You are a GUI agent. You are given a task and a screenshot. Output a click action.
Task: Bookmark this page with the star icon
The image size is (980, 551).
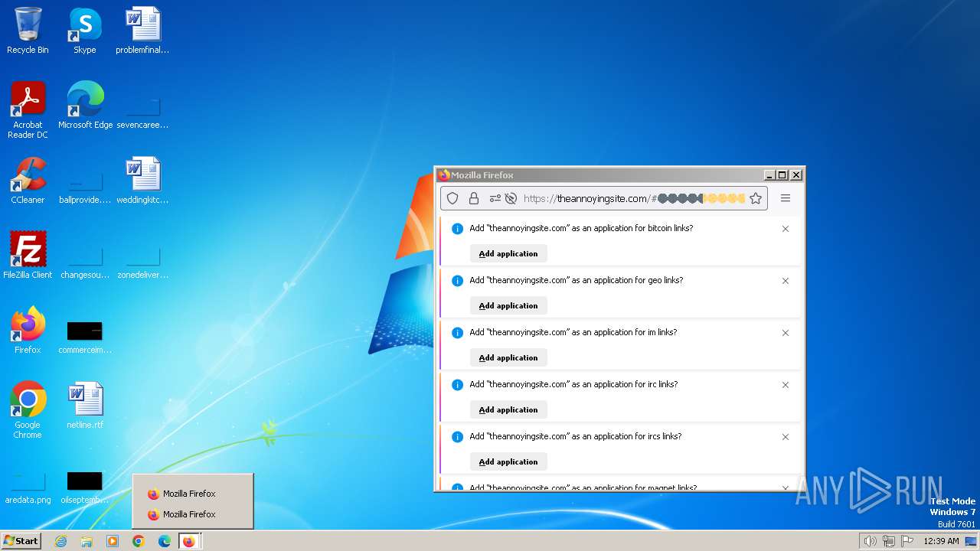click(x=756, y=198)
